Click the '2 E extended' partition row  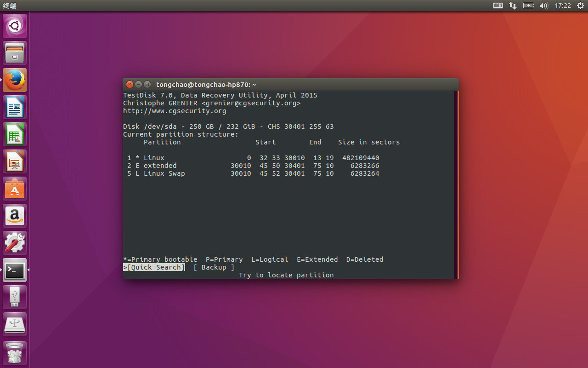[253, 166]
